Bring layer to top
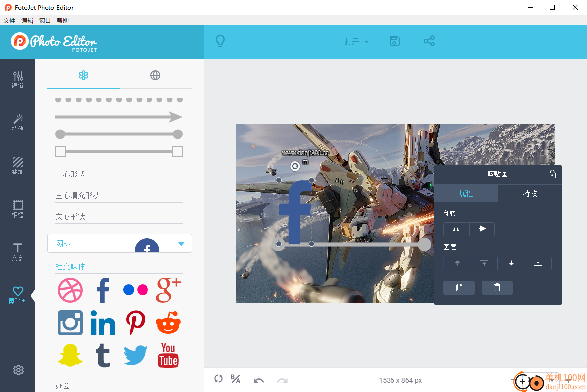 coord(484,263)
